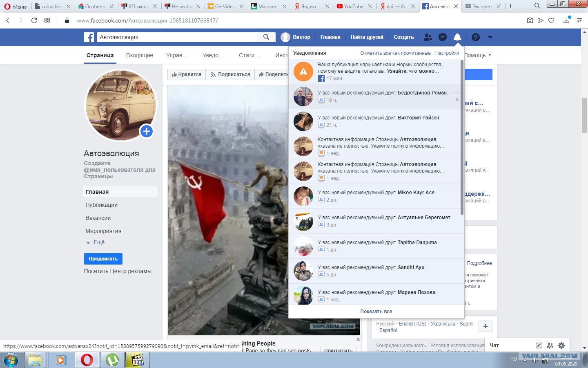Open a new browser tab with plus
The height and width of the screenshot is (368, 588).
tap(510, 6)
